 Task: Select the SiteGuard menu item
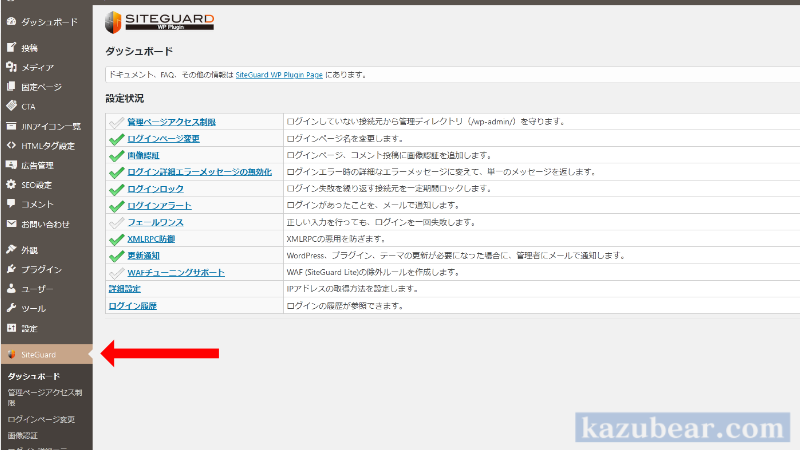point(46,355)
